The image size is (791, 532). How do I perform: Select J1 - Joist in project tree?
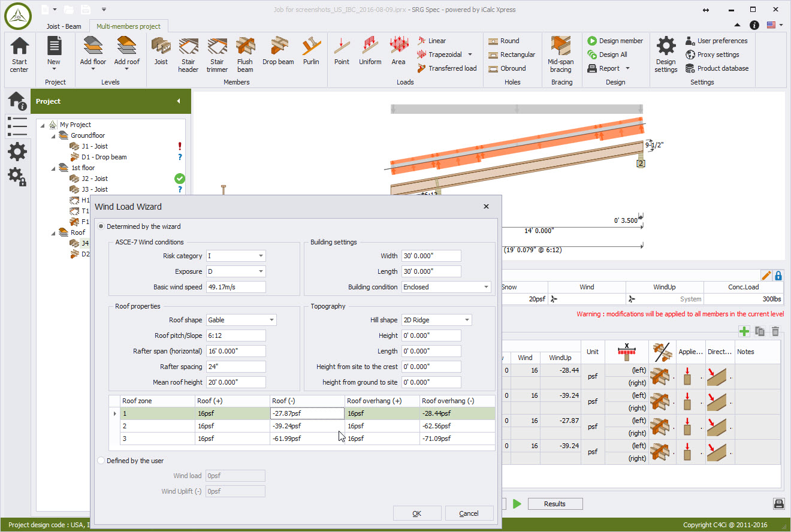coord(95,146)
